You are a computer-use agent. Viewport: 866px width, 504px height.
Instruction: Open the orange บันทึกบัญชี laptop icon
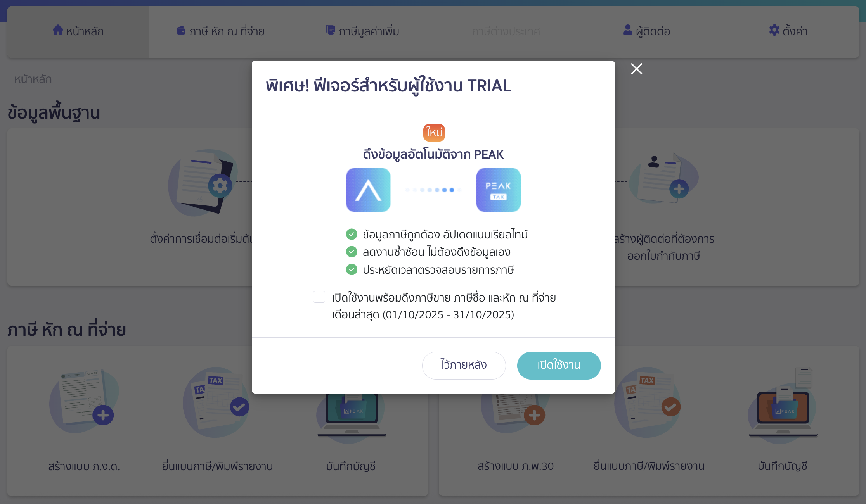pyautogui.click(x=783, y=405)
